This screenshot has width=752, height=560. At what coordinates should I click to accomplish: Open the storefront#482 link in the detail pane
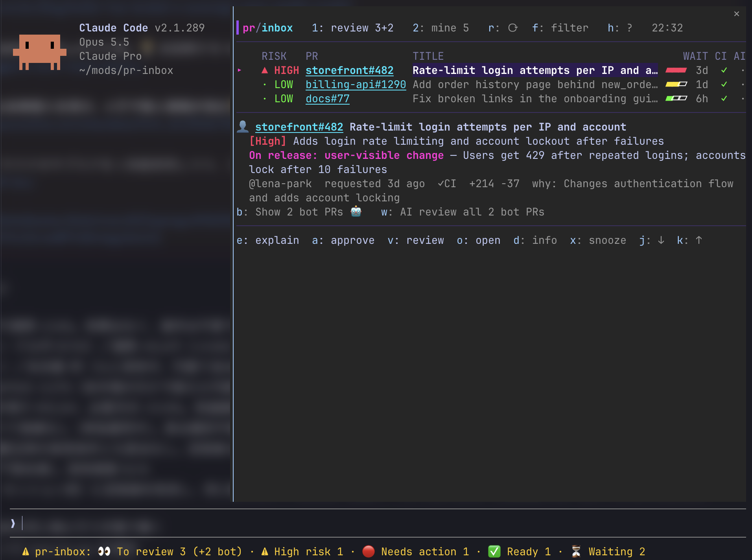[299, 127]
